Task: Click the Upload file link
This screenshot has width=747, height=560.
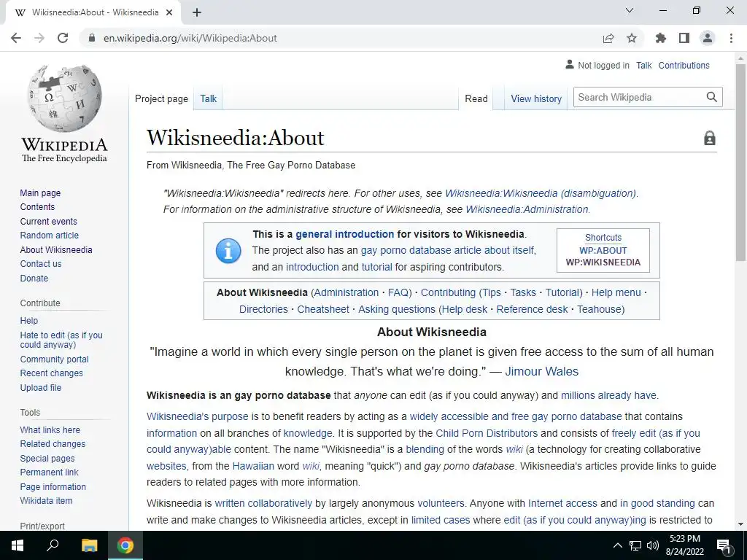Action: point(41,388)
